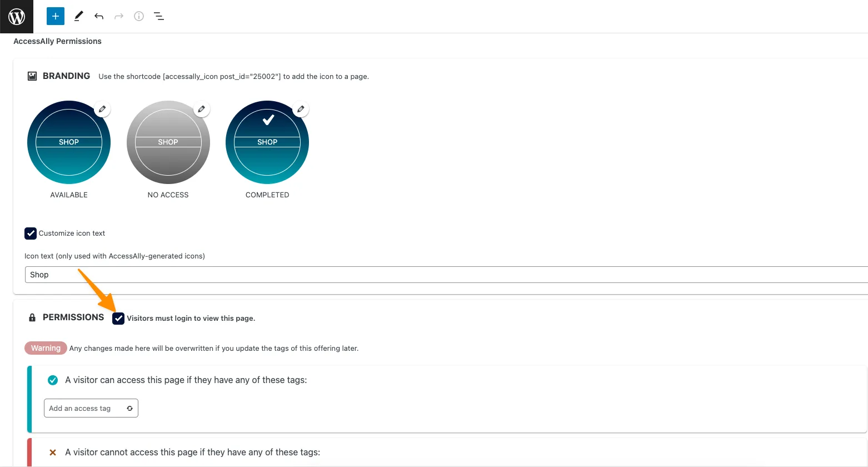The width and height of the screenshot is (868, 467).
Task: Click the Icon text input field
Action: click(x=445, y=275)
